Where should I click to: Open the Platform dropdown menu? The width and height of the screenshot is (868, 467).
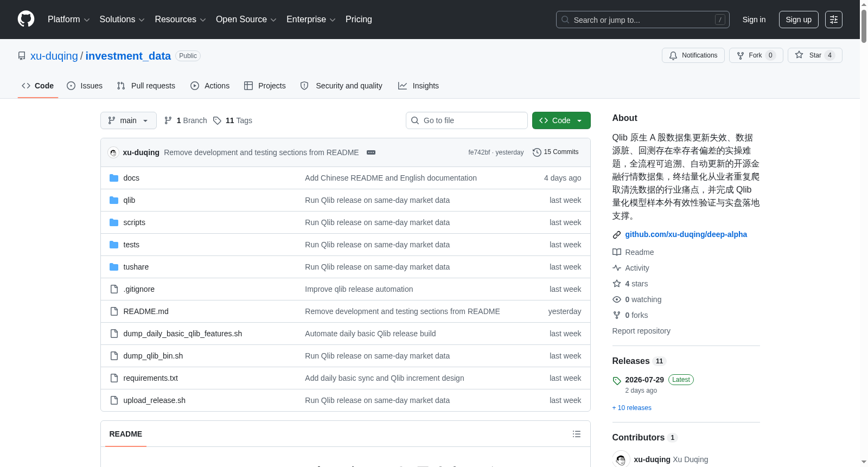tap(69, 20)
